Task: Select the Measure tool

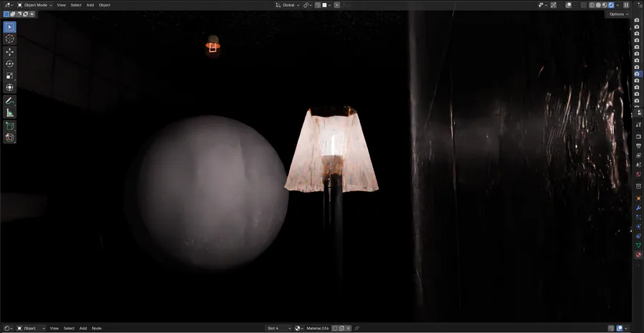Action: [10, 112]
